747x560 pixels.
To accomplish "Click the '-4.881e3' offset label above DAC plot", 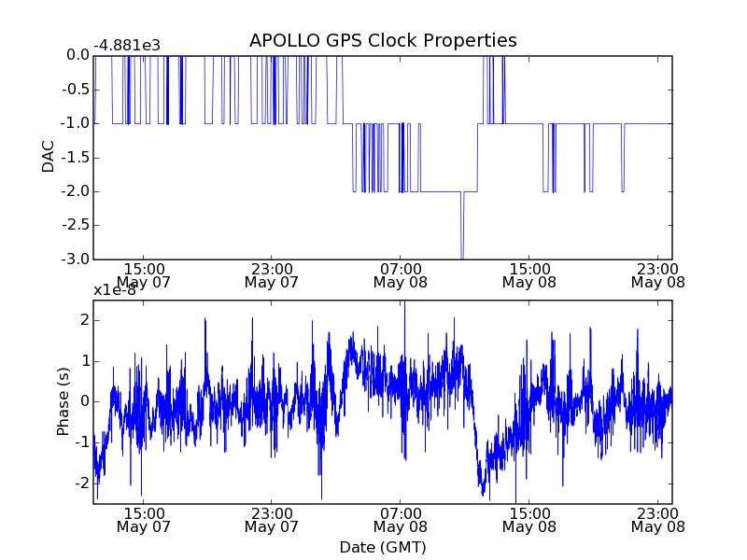I will pos(127,46).
